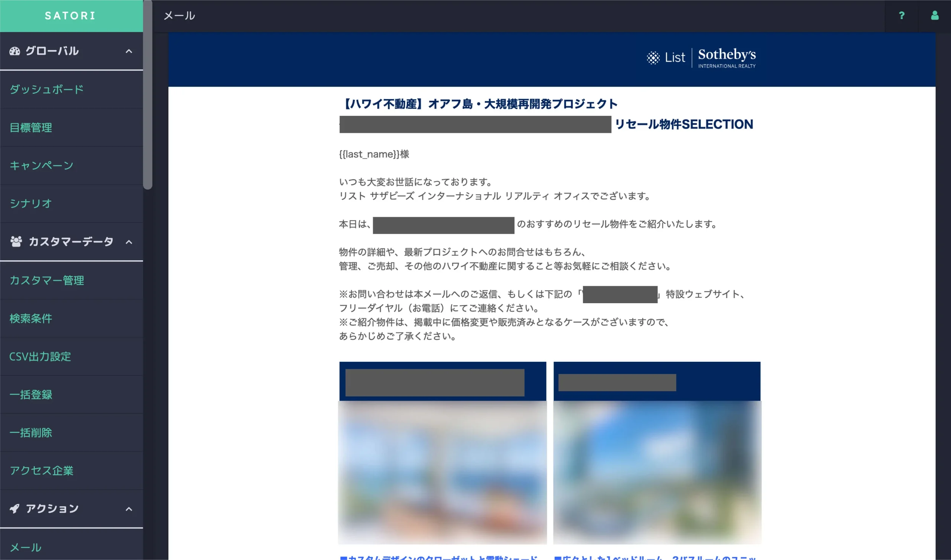Click the SATORI logo header
This screenshot has width=951, height=560.
tap(71, 16)
